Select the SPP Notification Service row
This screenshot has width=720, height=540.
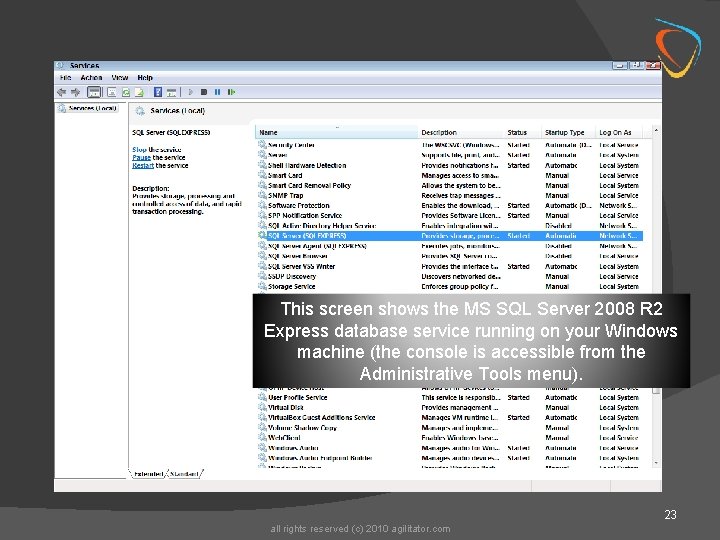pos(449,216)
